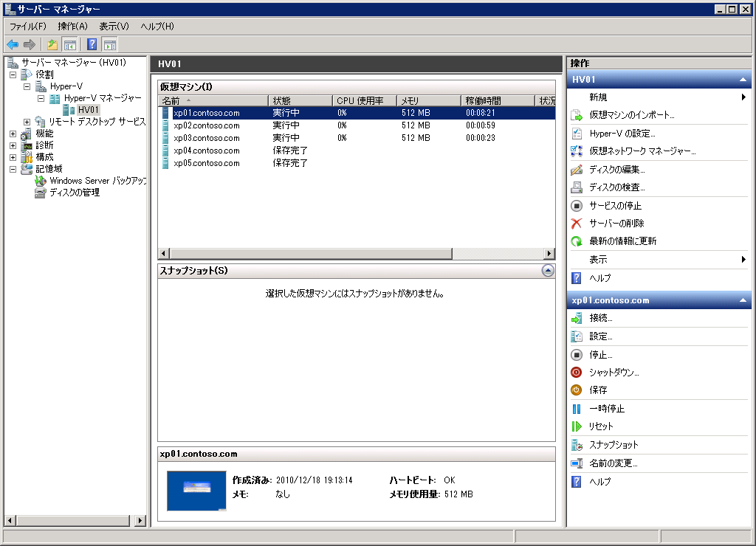This screenshot has width=756, height=546.
Task: Click the 停止 turn off icon
Action: coord(577,355)
